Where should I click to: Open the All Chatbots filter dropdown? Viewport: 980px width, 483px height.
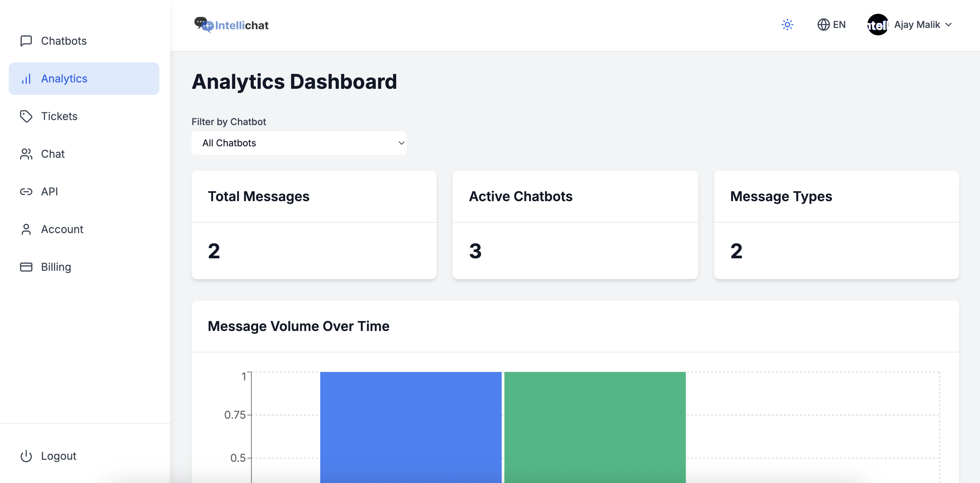(299, 143)
